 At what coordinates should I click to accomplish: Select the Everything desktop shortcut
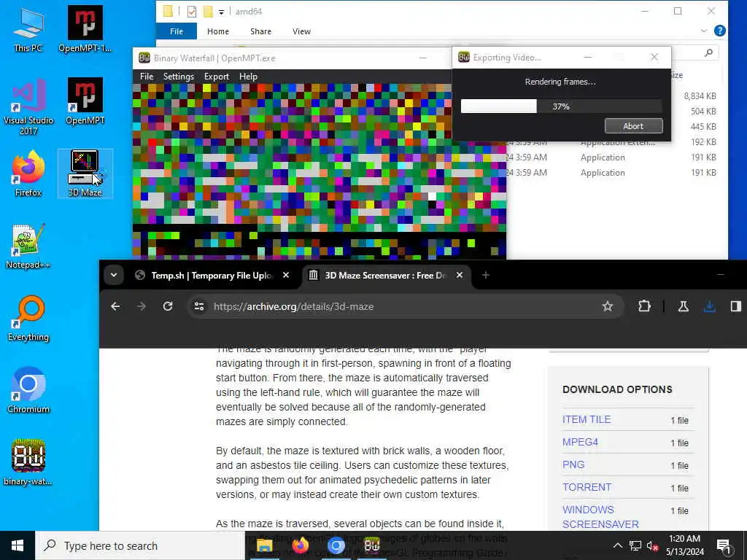(28, 319)
